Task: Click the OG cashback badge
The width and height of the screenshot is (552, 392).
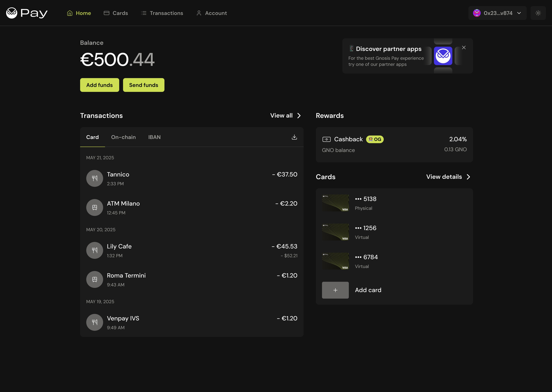Action: (x=375, y=139)
